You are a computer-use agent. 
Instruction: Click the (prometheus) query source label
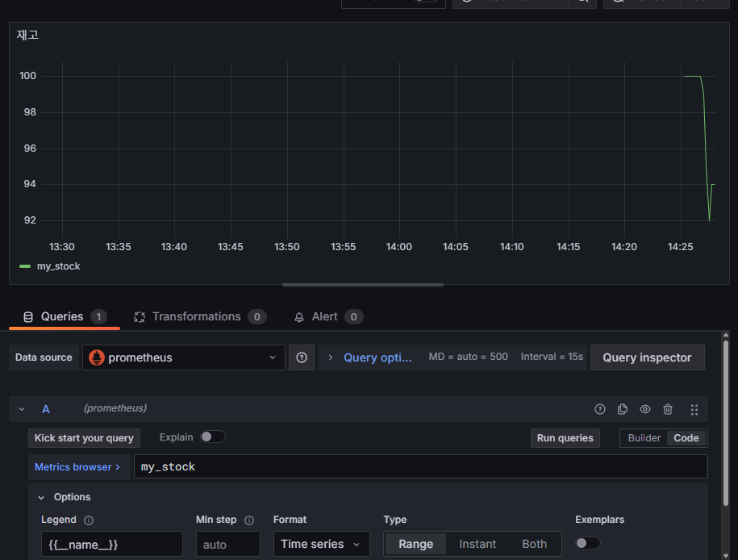coord(115,407)
